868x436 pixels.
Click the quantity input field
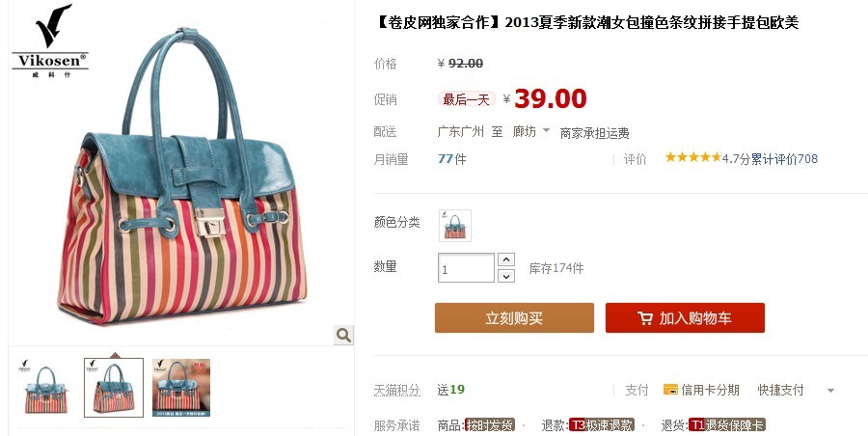point(466,268)
